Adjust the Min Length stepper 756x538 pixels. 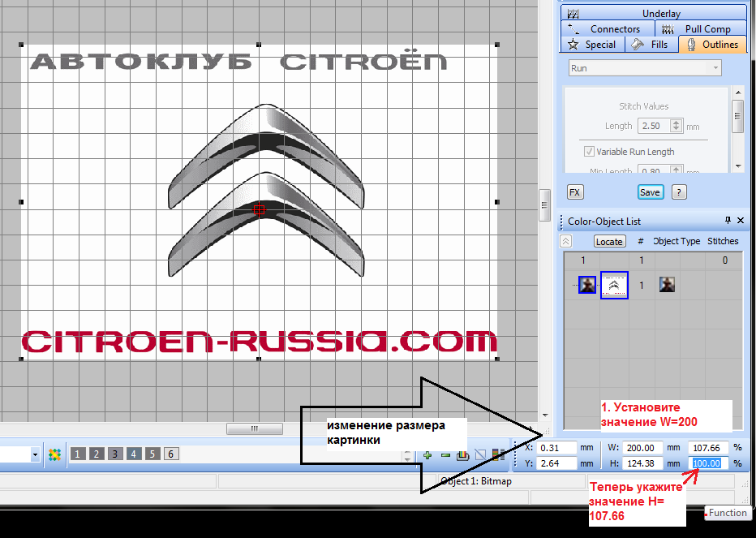click(x=676, y=170)
